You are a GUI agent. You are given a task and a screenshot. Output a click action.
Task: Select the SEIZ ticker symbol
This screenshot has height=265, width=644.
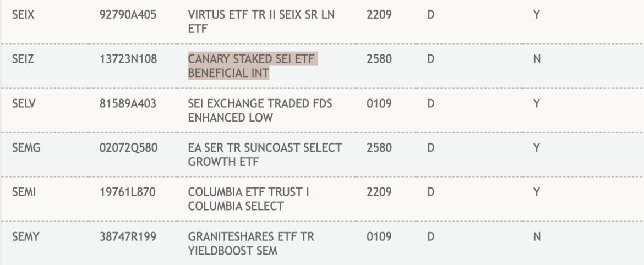[x=23, y=59]
